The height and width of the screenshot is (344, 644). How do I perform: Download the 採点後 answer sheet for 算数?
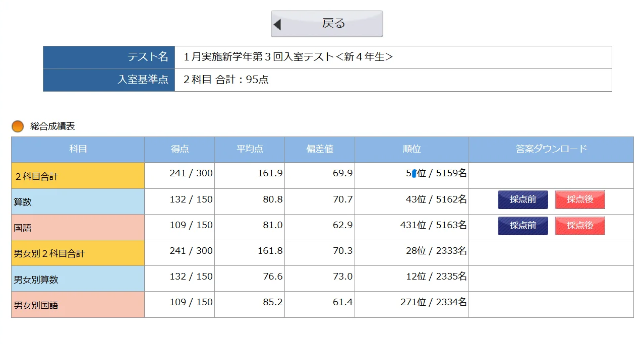[580, 199]
